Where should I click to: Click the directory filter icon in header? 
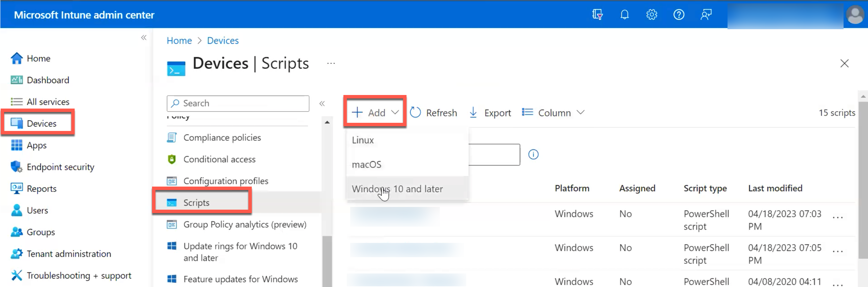point(597,15)
